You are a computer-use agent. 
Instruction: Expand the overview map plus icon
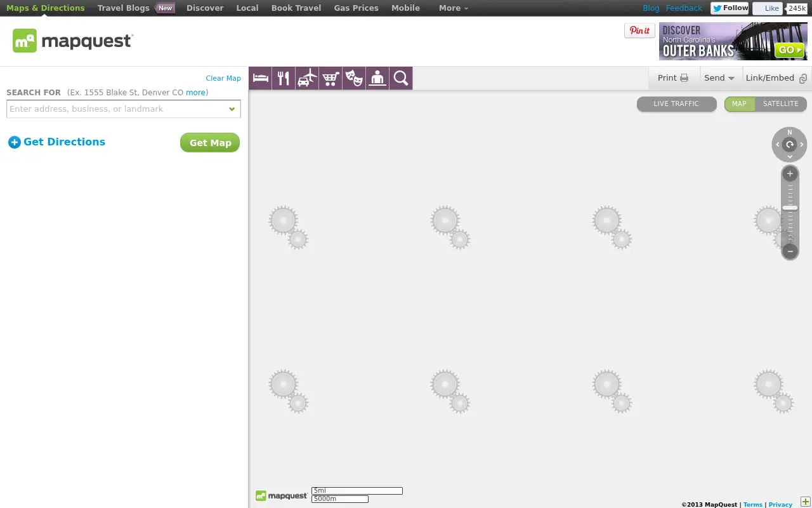806,502
